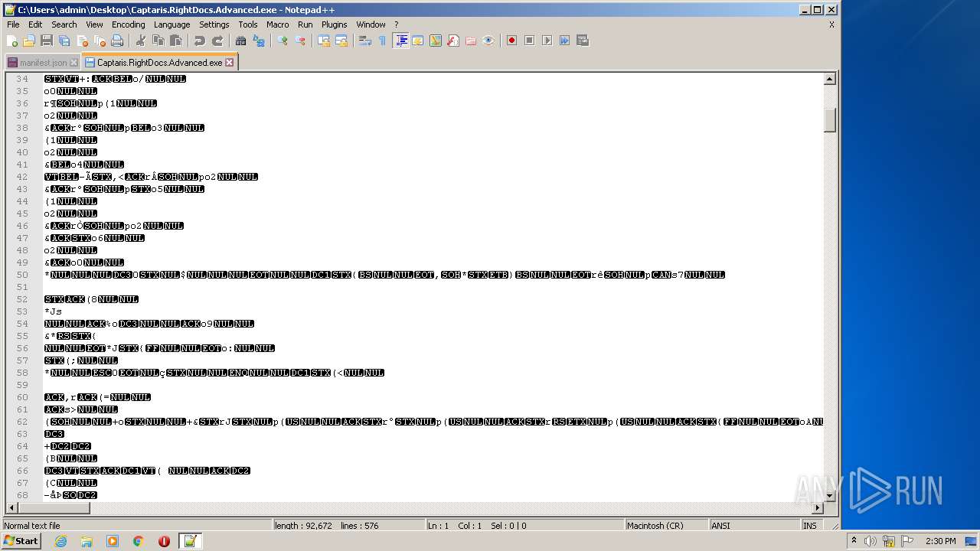Click the Save All toolbar icon
980x551 pixels.
tap(64, 41)
